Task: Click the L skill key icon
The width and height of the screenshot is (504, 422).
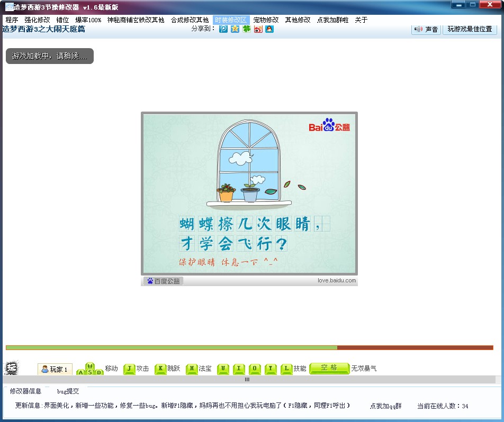Action: point(286,369)
